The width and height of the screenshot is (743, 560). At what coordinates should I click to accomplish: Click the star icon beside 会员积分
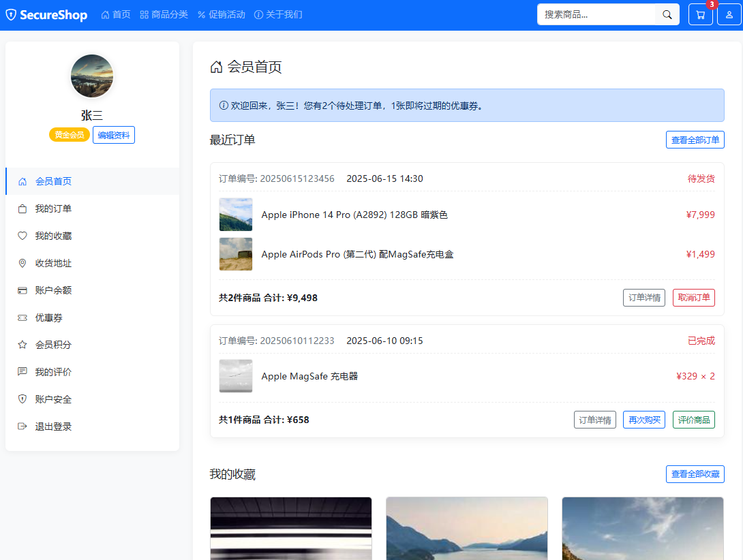(x=22, y=345)
